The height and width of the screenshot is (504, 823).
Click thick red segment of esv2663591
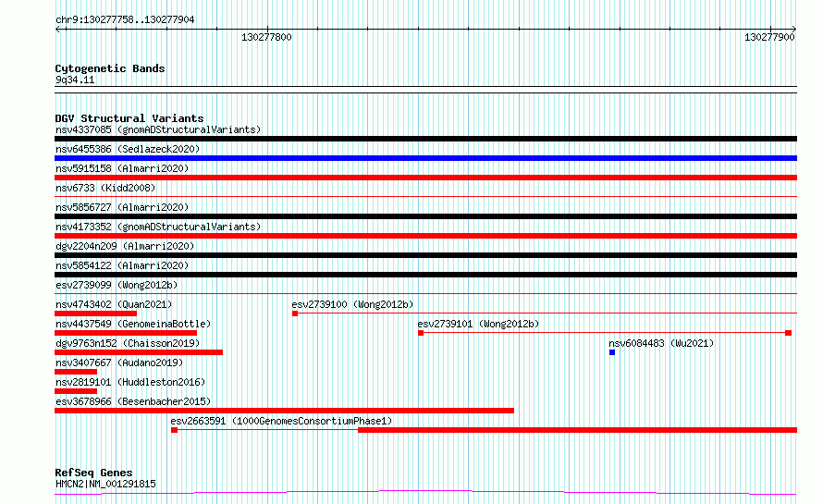tap(577, 430)
